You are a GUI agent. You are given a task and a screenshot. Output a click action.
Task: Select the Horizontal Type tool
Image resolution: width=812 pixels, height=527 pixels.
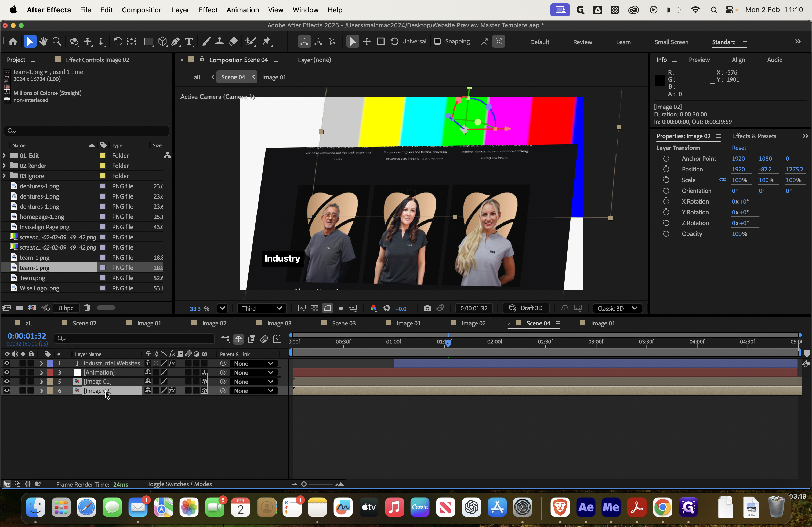click(189, 42)
